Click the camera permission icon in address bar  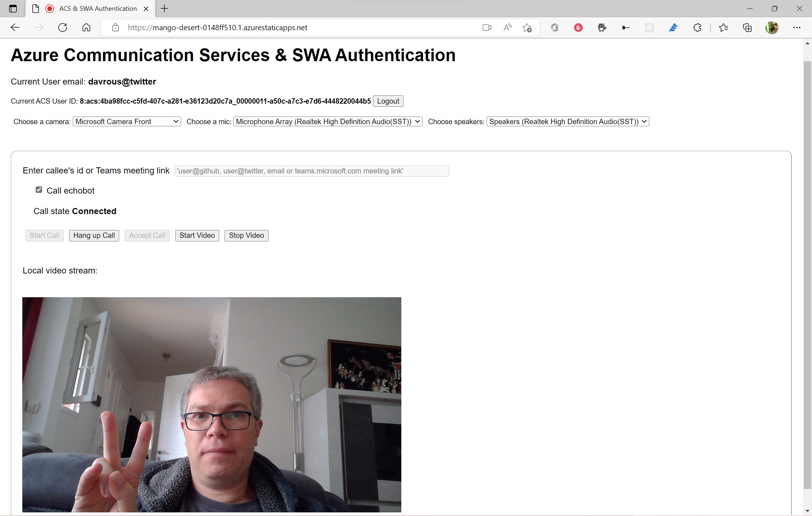click(x=487, y=28)
